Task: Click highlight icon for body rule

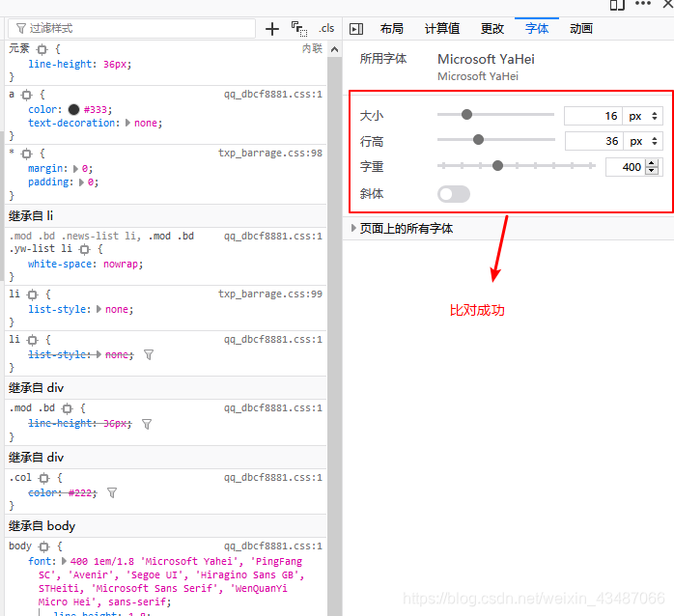Action: (43, 546)
